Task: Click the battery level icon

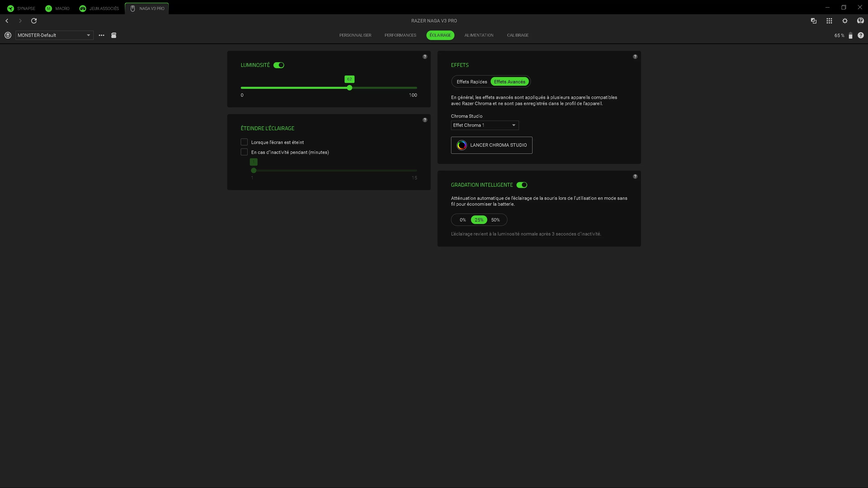Action: coord(851,35)
